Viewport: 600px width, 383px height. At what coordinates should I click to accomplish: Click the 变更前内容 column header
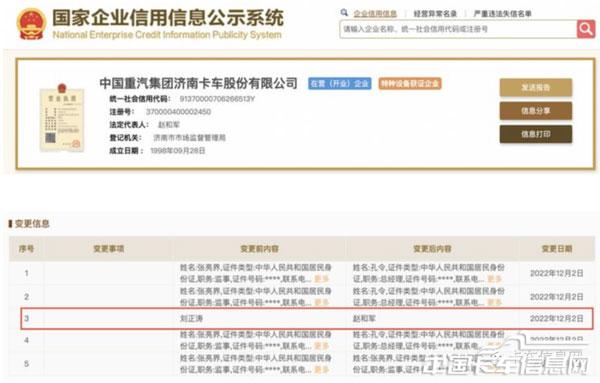click(x=259, y=249)
